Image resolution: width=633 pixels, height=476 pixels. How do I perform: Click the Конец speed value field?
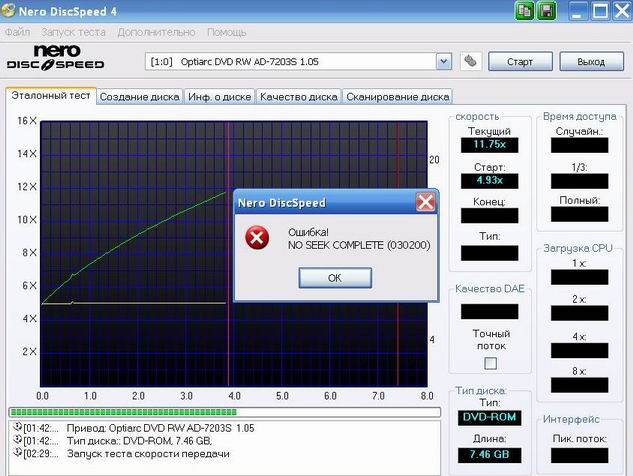coord(489,216)
